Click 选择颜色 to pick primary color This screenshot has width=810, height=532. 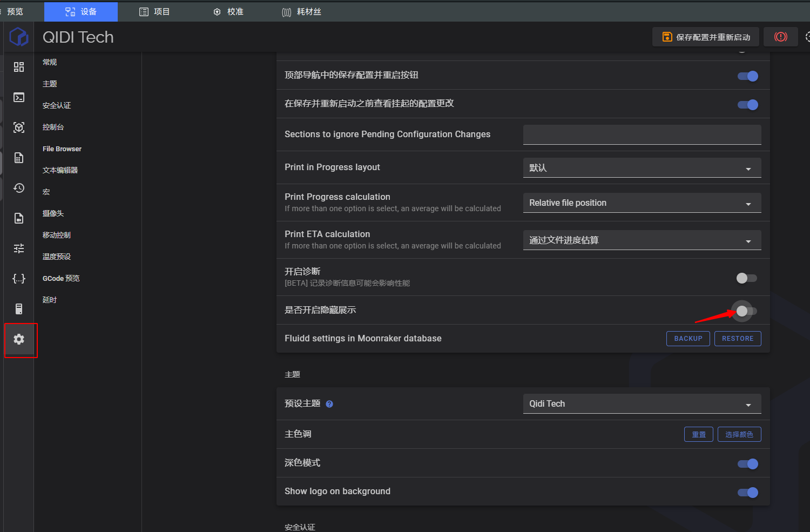pos(739,434)
